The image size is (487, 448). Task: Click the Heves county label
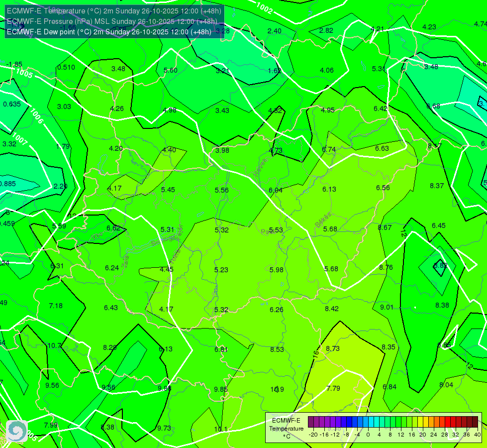pos(260,168)
